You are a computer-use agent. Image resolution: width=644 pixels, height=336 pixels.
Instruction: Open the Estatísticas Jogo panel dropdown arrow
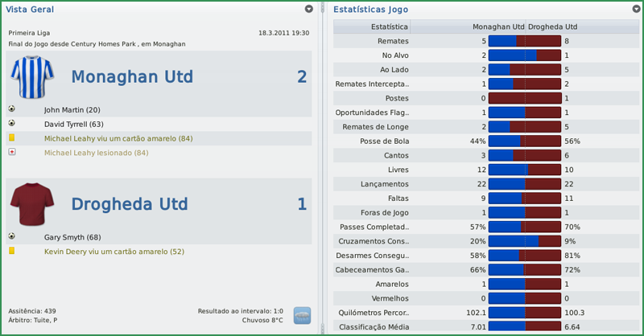(636, 9)
